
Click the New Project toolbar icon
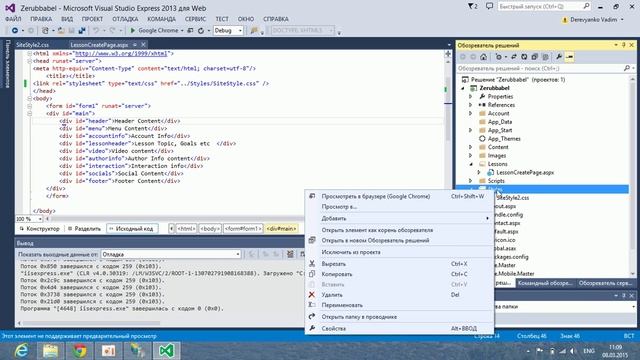pos(45,31)
